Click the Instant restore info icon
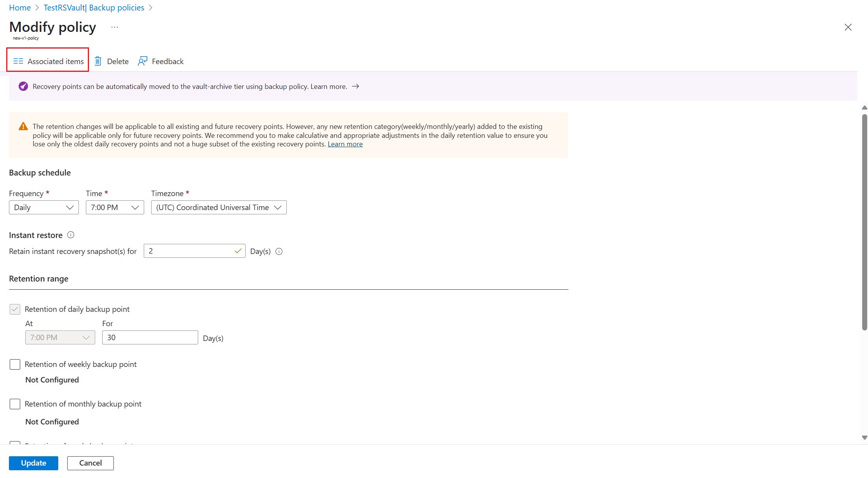 point(71,235)
